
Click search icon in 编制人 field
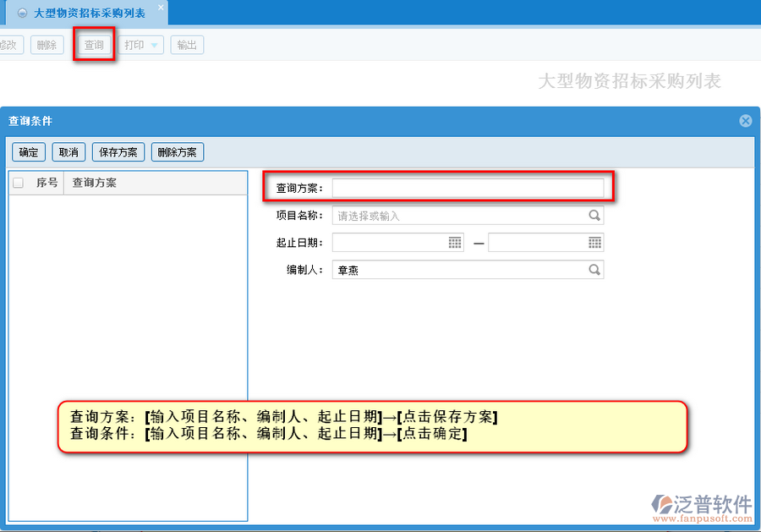pos(594,270)
